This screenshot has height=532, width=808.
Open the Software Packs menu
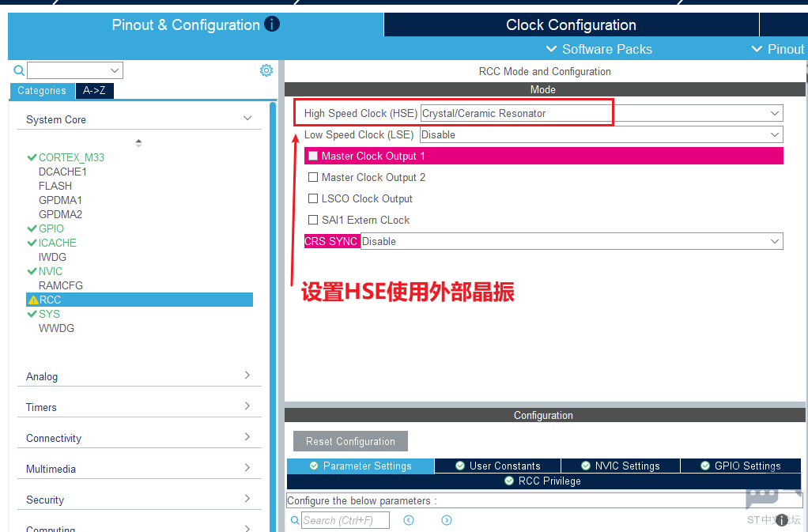598,49
